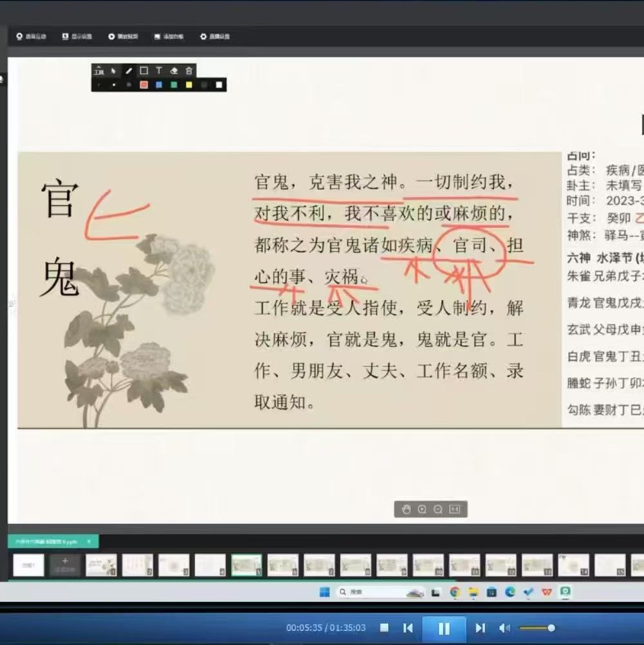Select the eraser tool
This screenshot has width=644, height=645.
[x=174, y=71]
